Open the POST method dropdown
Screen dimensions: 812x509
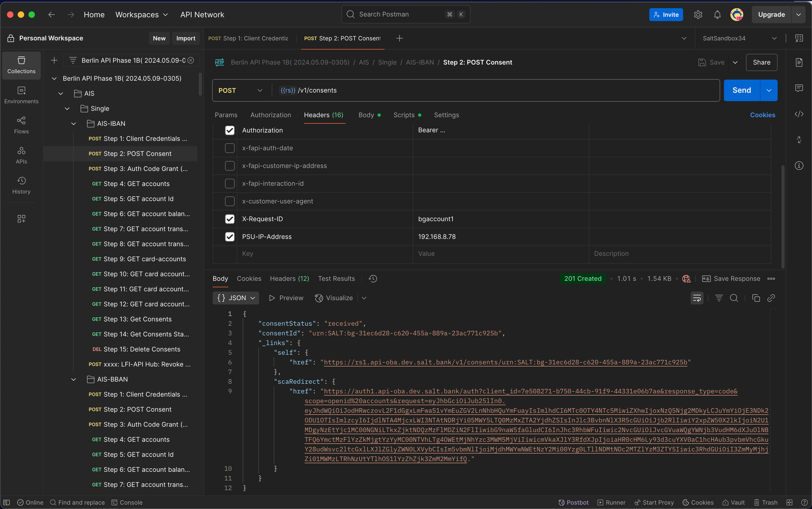[x=240, y=90]
